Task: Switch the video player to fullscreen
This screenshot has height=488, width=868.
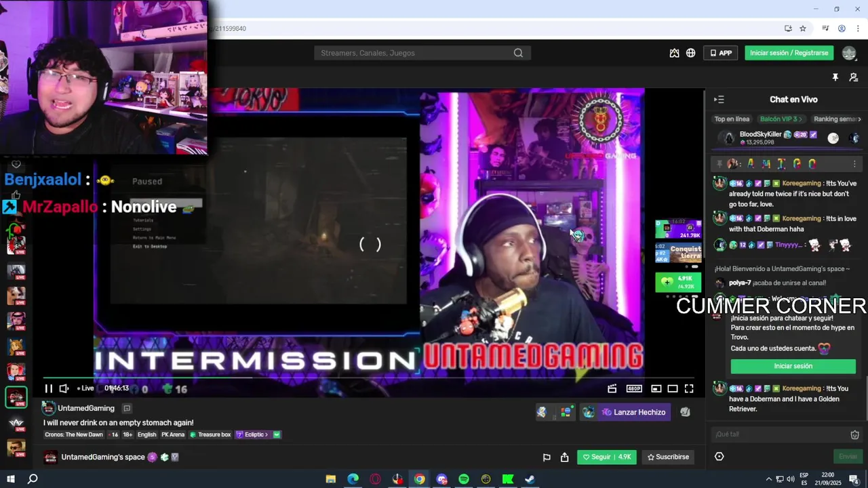Action: click(x=689, y=388)
